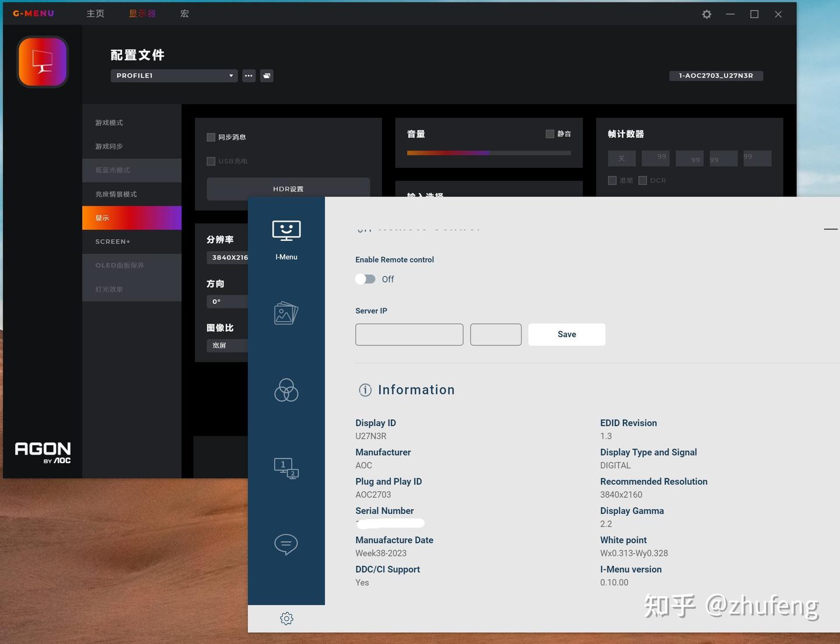The height and width of the screenshot is (644, 840).
Task: Select the highlighted 显示 menu item
Action: point(132,218)
